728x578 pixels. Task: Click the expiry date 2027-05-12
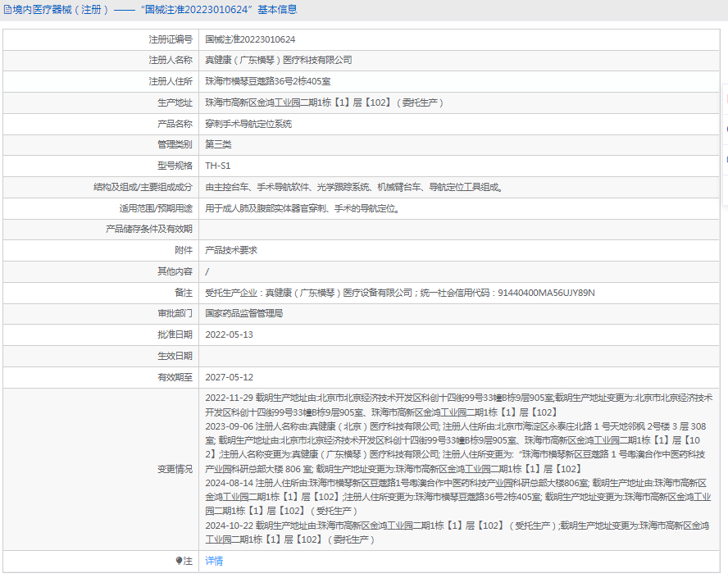click(x=230, y=377)
